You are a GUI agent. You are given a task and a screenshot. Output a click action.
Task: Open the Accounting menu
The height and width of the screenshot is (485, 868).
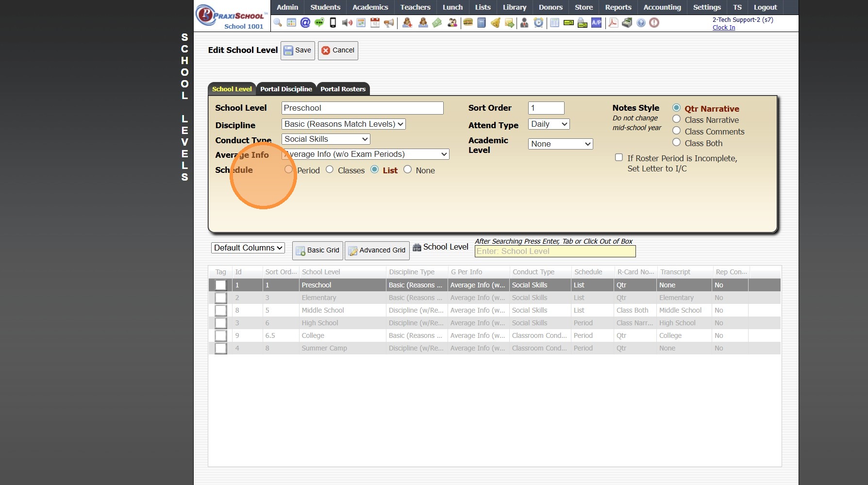pos(662,7)
